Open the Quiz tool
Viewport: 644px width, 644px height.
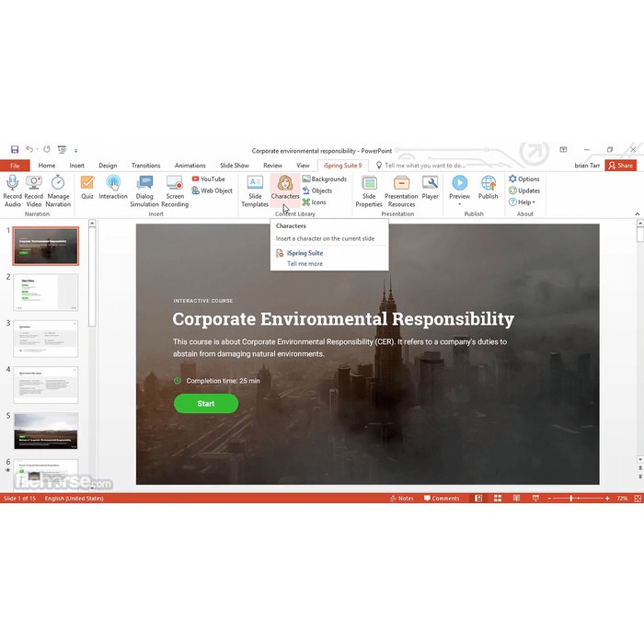point(87,183)
